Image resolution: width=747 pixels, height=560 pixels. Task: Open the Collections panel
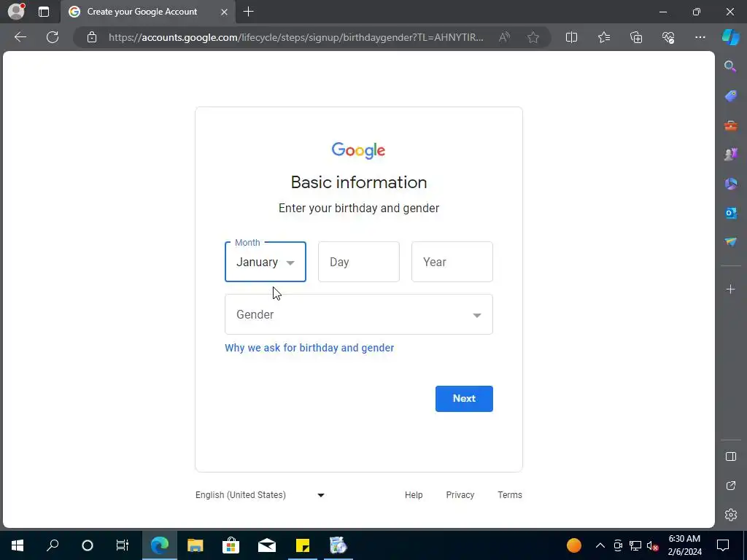(636, 37)
